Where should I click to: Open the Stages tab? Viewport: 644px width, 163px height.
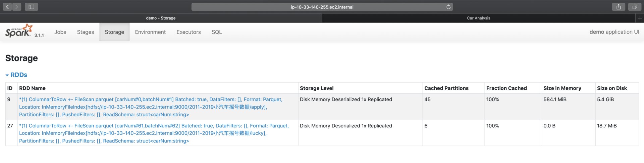pyautogui.click(x=85, y=32)
